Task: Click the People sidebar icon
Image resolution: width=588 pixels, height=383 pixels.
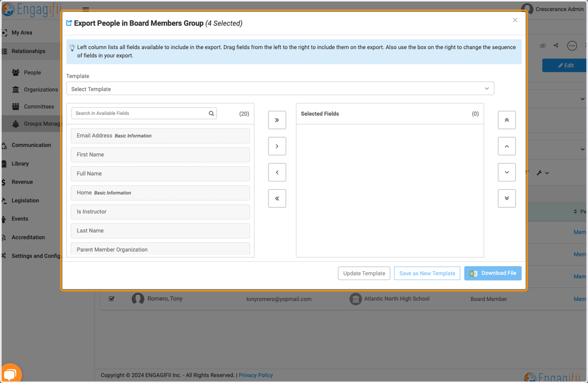Action: 16,73
